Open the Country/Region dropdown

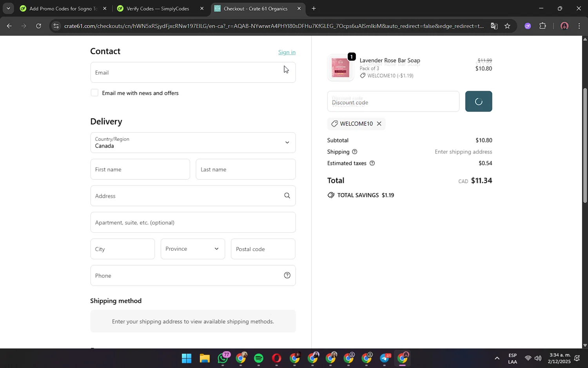click(x=193, y=142)
